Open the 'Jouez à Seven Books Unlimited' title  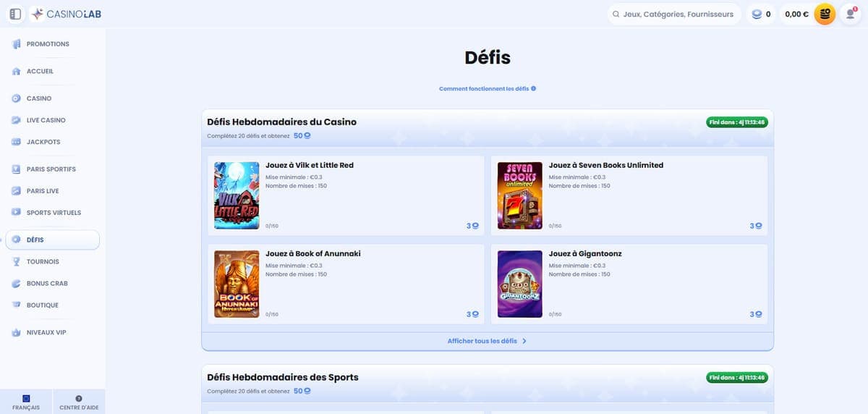coord(606,165)
